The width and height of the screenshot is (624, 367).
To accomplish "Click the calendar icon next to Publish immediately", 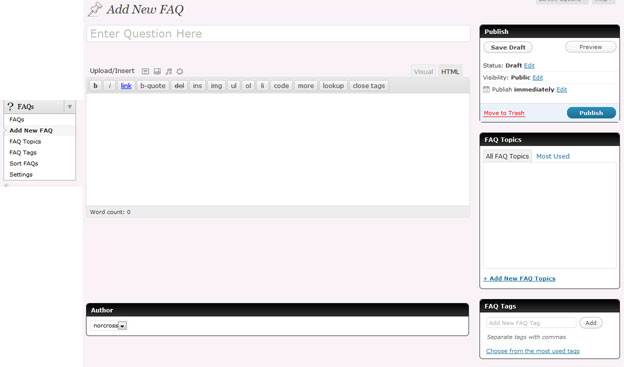I will 486,89.
